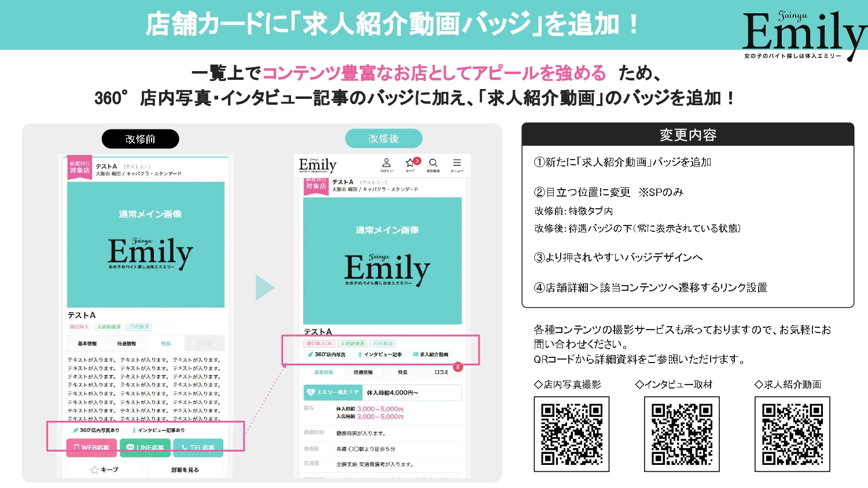Switch to 待遇情報 tab in 改修後 card
Screen dimensions: 868x488
click(x=363, y=372)
